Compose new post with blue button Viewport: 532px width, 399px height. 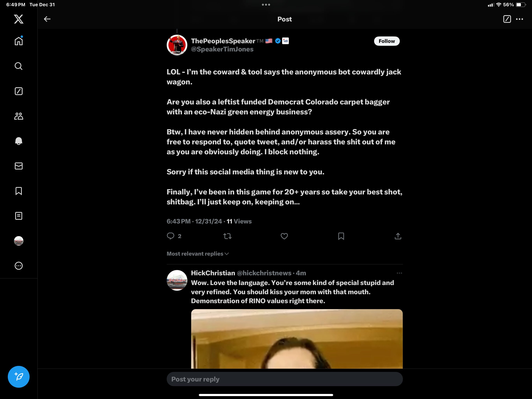18,377
